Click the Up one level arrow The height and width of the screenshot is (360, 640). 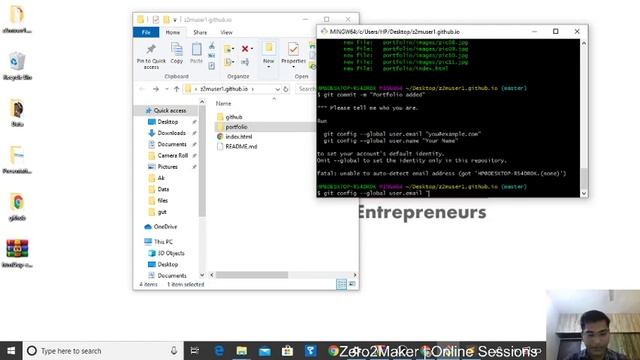176,89
